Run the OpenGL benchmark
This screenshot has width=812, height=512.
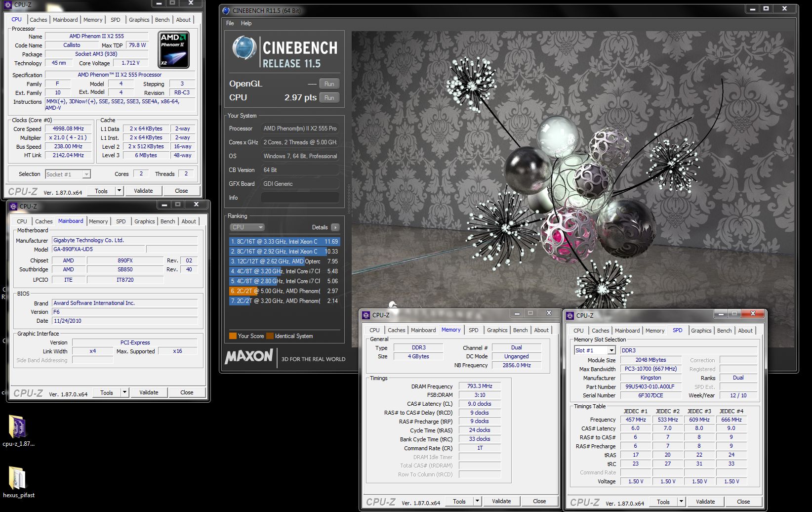(329, 84)
